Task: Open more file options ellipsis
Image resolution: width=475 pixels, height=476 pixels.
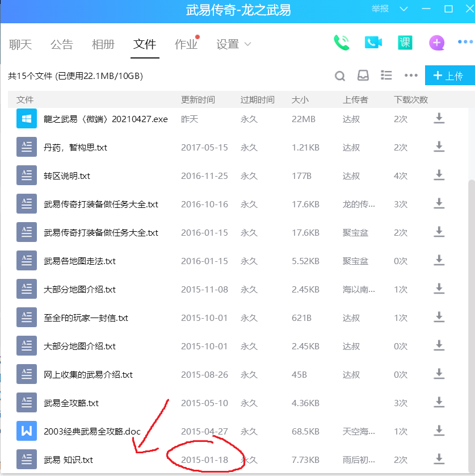Action: pyautogui.click(x=411, y=76)
